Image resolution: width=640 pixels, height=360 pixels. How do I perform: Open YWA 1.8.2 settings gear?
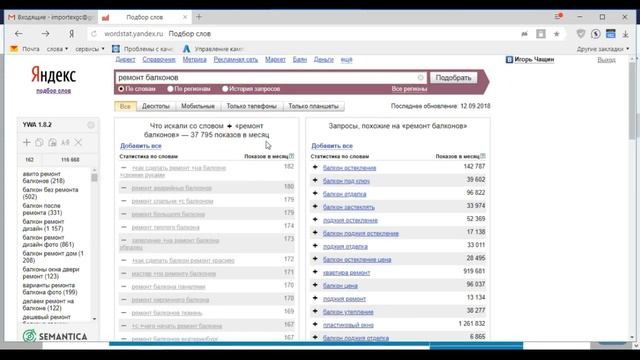coord(91,125)
